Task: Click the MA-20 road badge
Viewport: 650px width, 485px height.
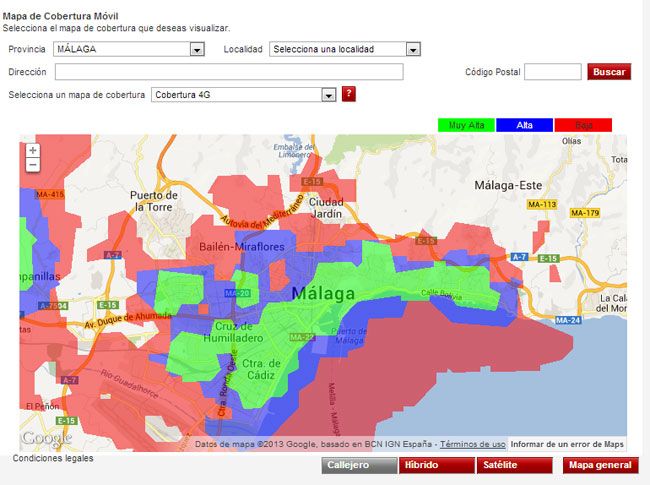Action: pos(238,293)
